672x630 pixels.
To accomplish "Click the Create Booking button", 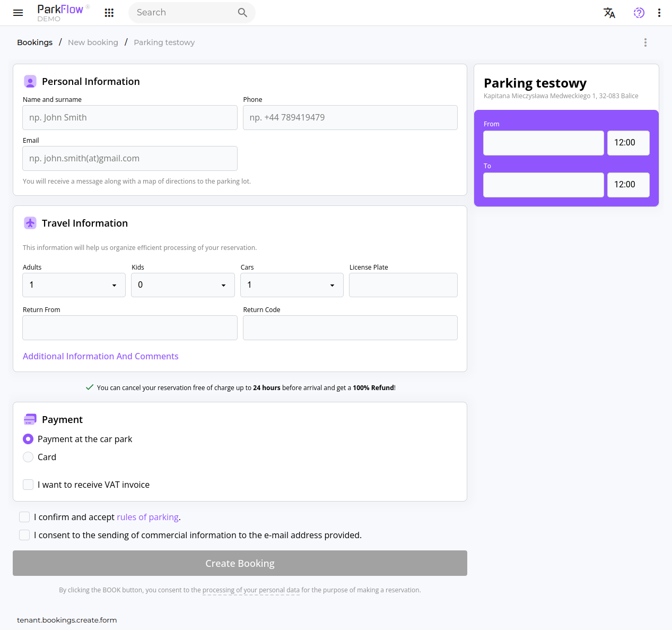I will [x=240, y=563].
